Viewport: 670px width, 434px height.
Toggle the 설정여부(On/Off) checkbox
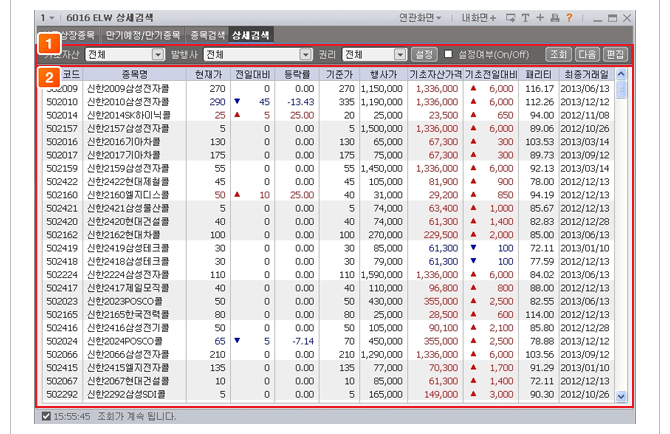point(448,54)
